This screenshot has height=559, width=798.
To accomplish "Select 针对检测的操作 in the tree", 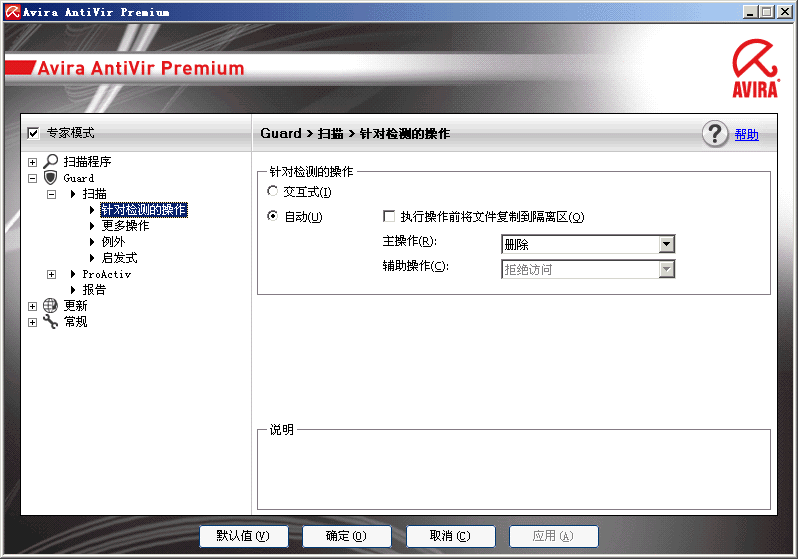I will pos(144,210).
